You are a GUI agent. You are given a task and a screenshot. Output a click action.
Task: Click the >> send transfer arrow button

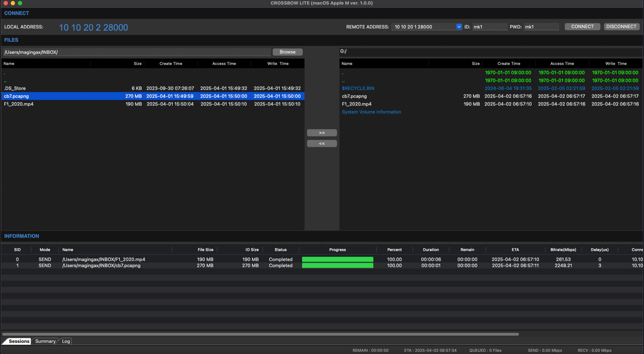(322, 133)
